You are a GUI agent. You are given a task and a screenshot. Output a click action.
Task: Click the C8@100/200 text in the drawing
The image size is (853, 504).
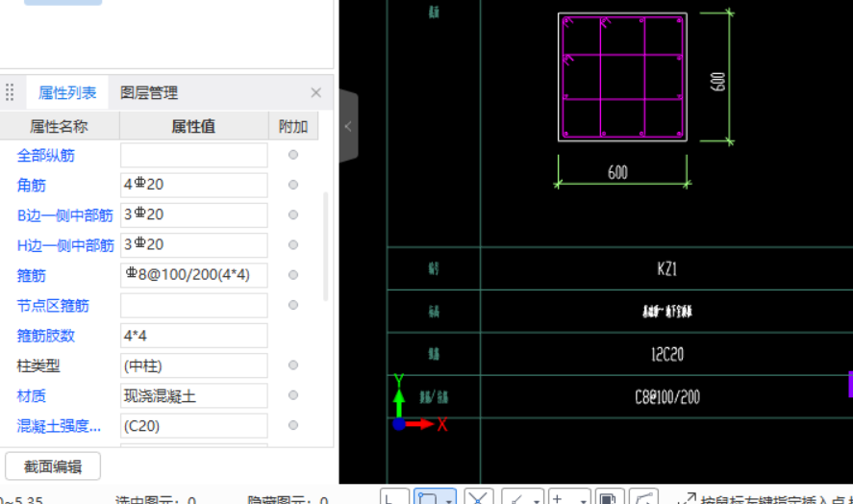pyautogui.click(x=667, y=397)
